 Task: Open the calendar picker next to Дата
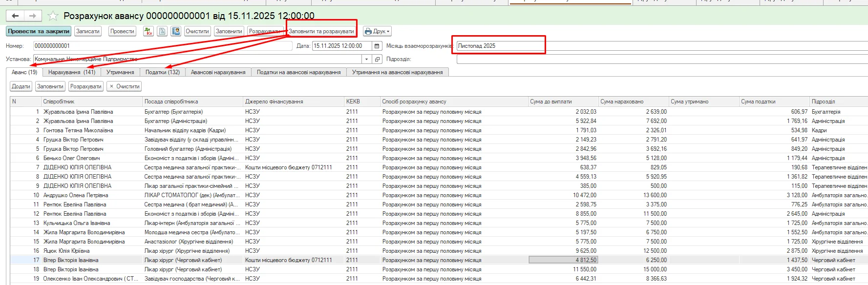tap(377, 46)
